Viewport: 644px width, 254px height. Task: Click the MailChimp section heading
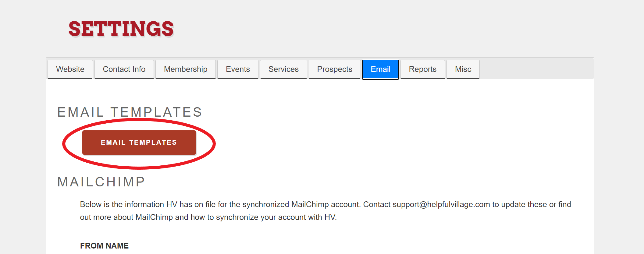pyautogui.click(x=101, y=182)
